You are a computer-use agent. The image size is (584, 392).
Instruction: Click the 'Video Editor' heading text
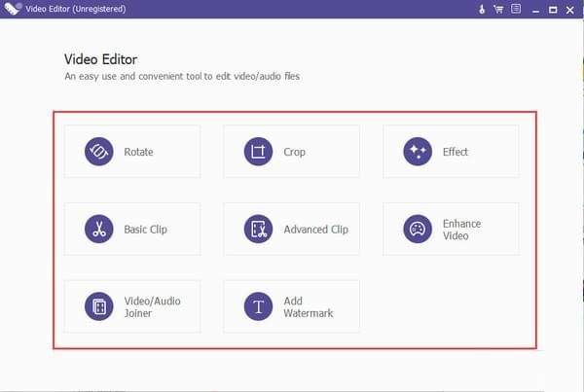100,59
